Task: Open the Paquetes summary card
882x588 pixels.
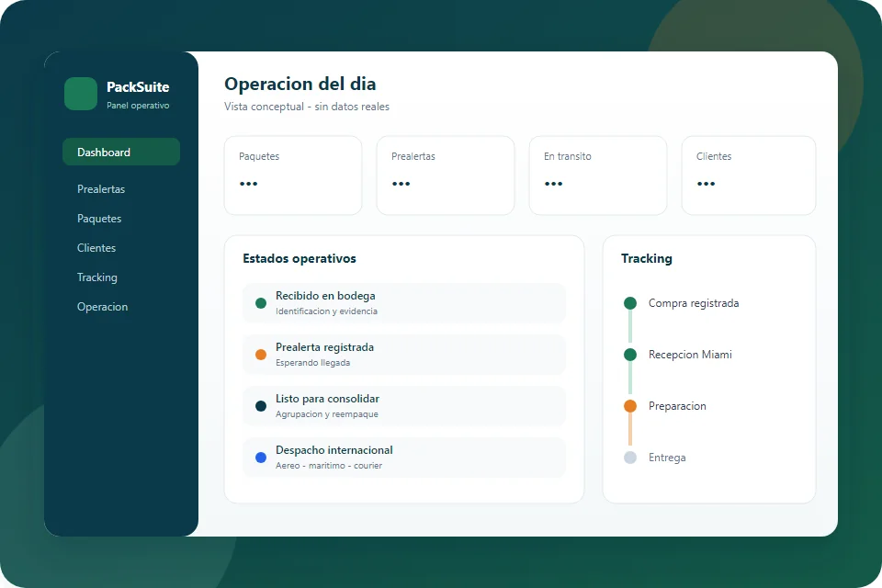Action: [293, 175]
